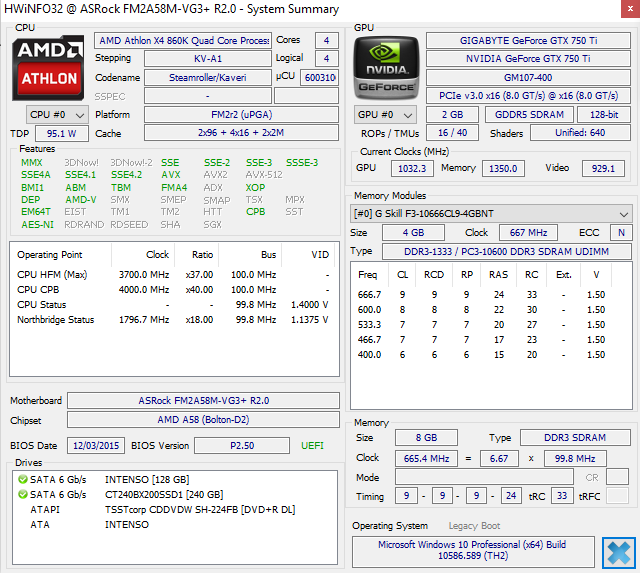Image resolution: width=640 pixels, height=573 pixels.
Task: Select the ATA INTENSO drive row
Action: (x=175, y=524)
